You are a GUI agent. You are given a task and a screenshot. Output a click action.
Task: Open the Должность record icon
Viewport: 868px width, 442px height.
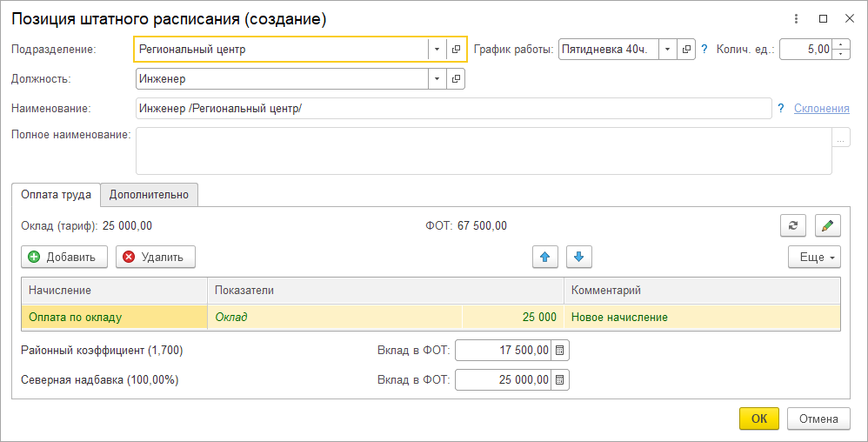pyautogui.click(x=456, y=79)
